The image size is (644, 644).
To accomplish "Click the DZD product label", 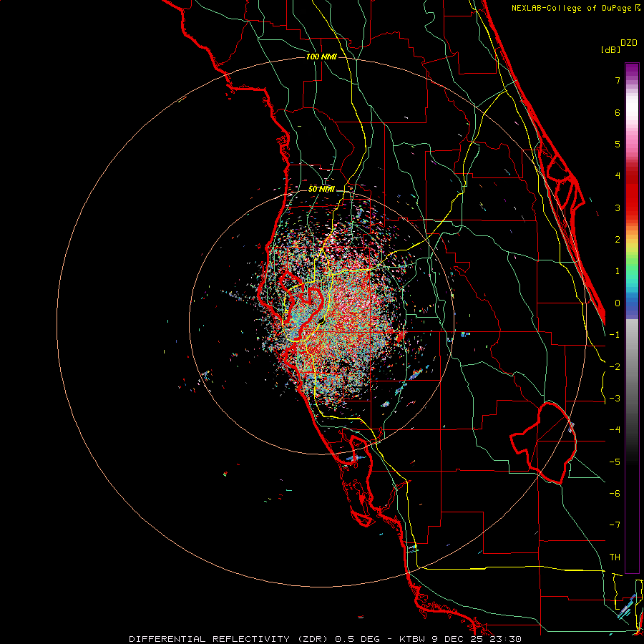I will tap(629, 43).
